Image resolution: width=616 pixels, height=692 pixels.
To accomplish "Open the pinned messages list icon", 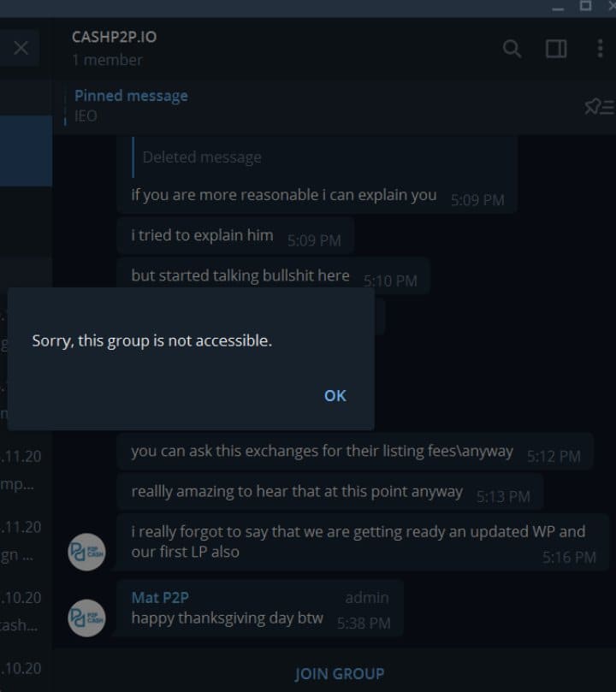I will point(599,107).
